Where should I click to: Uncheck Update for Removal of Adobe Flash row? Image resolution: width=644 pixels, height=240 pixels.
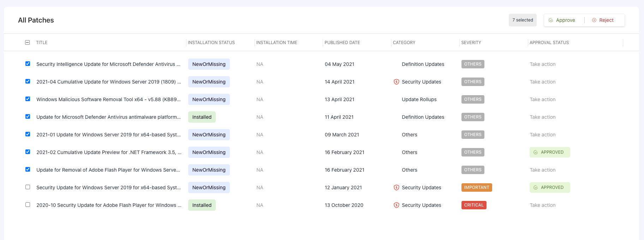[x=28, y=170]
